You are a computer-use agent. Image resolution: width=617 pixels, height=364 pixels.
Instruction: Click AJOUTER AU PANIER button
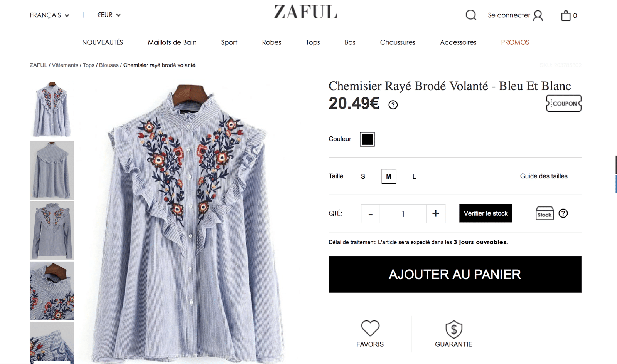[x=455, y=274]
